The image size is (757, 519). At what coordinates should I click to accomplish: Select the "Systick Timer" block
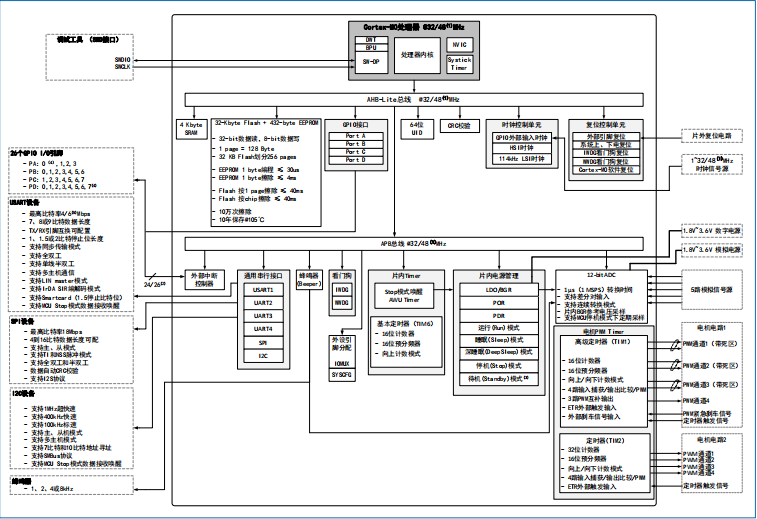[x=459, y=64]
